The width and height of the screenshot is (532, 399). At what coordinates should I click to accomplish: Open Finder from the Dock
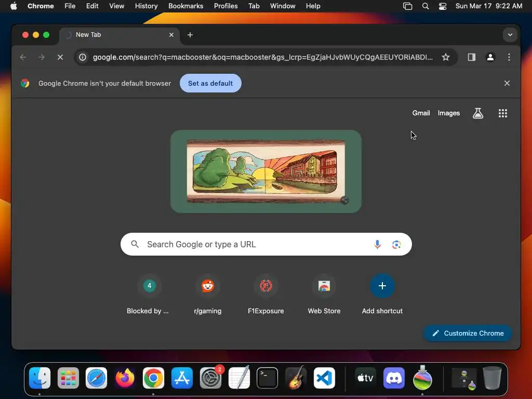(39, 378)
